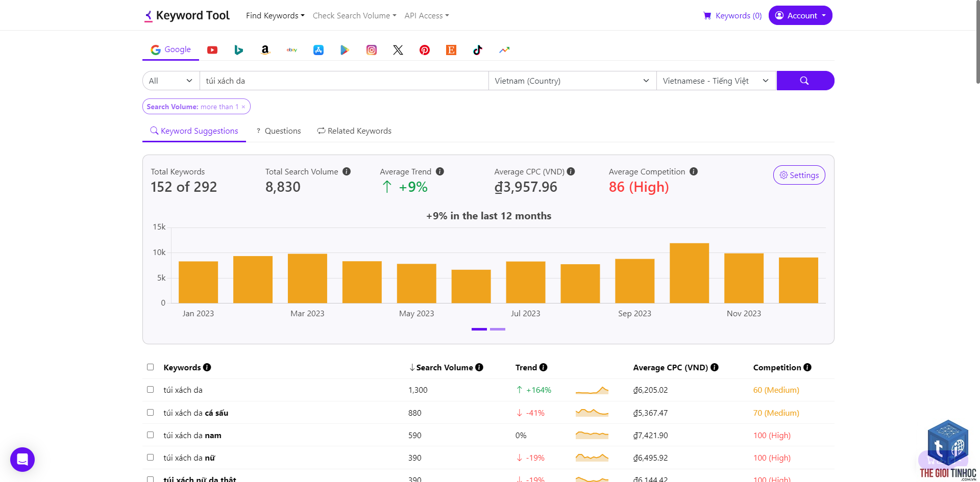Viewport: 980px width, 482px height.
Task: Click the trend sparkline for 'túi xách da cá sấu'
Action: [x=592, y=413]
